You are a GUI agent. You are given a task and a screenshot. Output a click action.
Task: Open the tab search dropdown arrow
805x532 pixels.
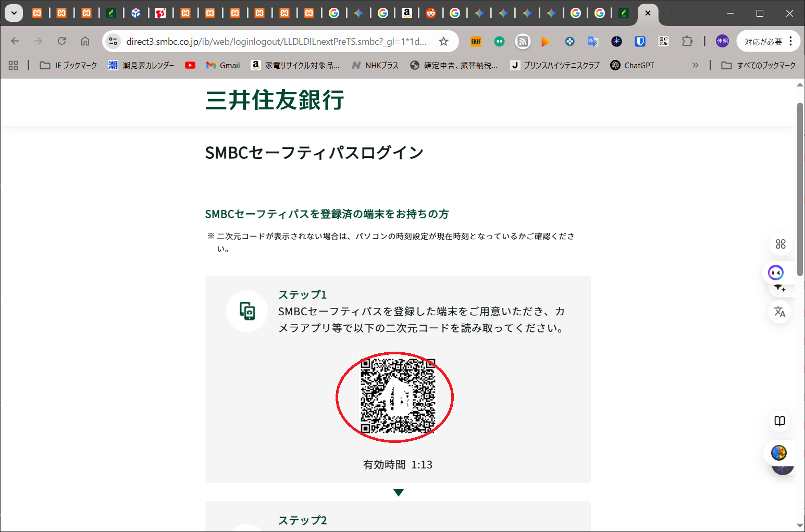14,13
